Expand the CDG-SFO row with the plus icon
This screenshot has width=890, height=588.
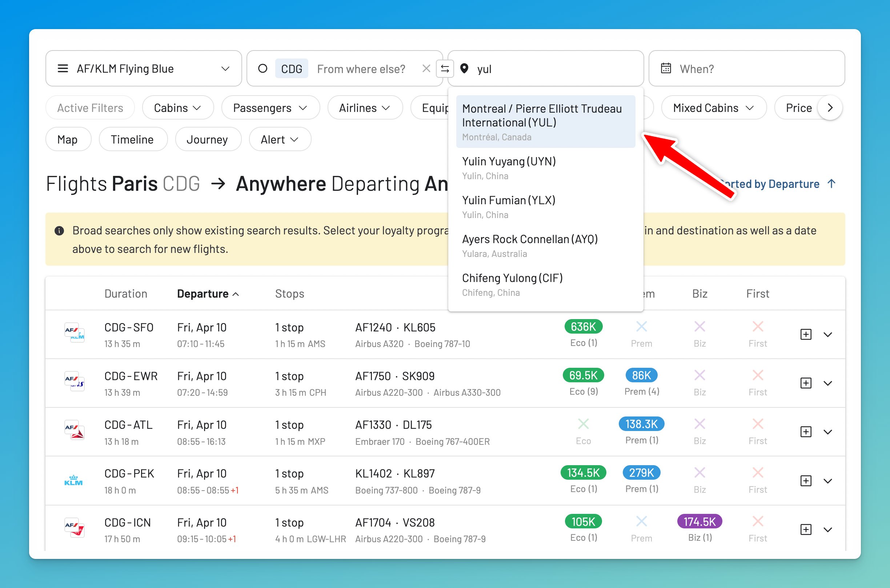[x=806, y=334]
